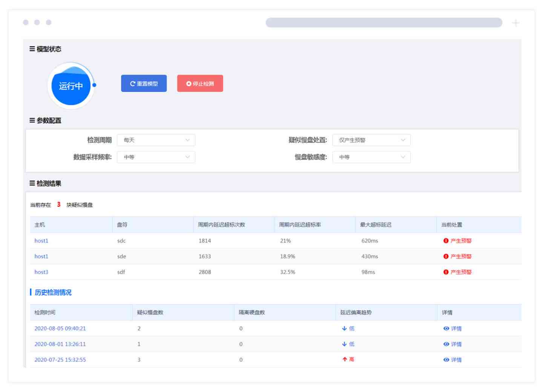
Task: Click the 参数配置 section menu icon
Action: click(32, 120)
